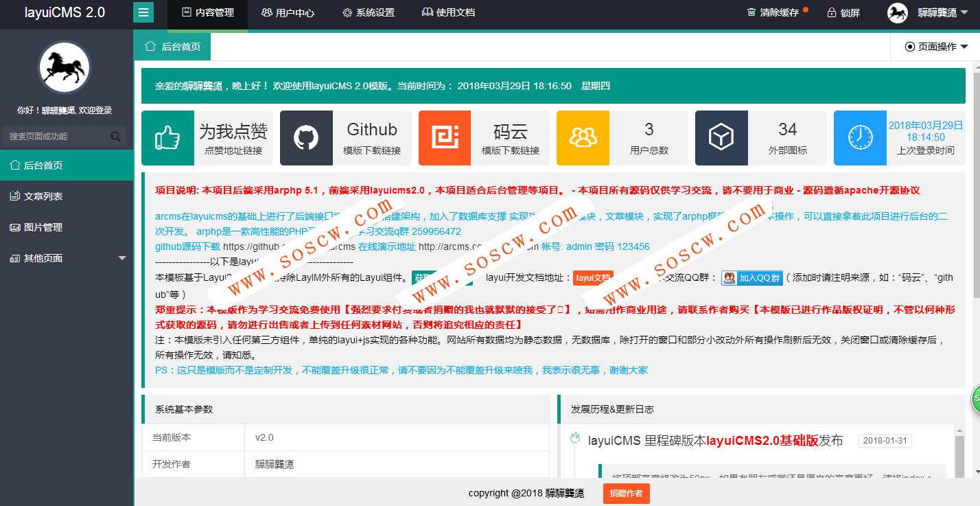This screenshot has width=980, height=506.
Task: Open the 使用文档 top menu
Action: pyautogui.click(x=448, y=12)
